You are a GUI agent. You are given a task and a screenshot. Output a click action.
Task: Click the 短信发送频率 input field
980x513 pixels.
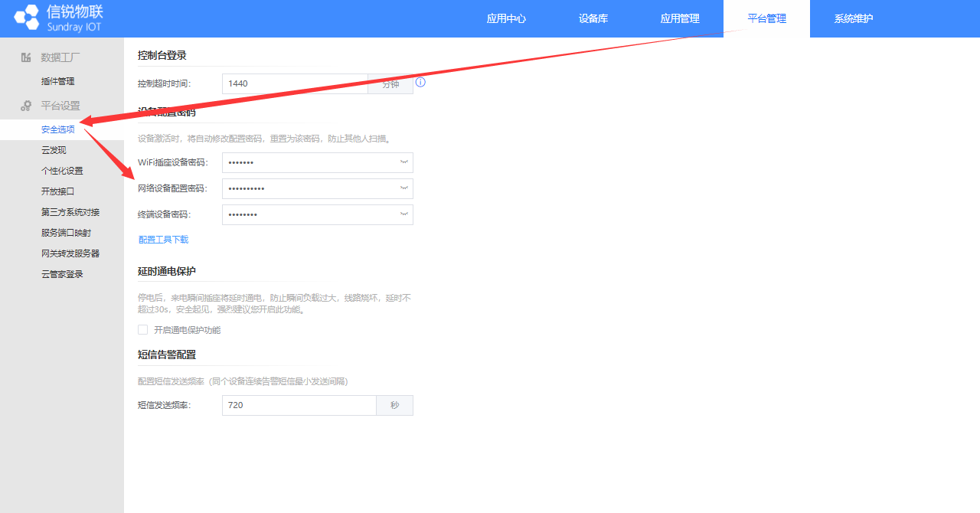[299, 405]
